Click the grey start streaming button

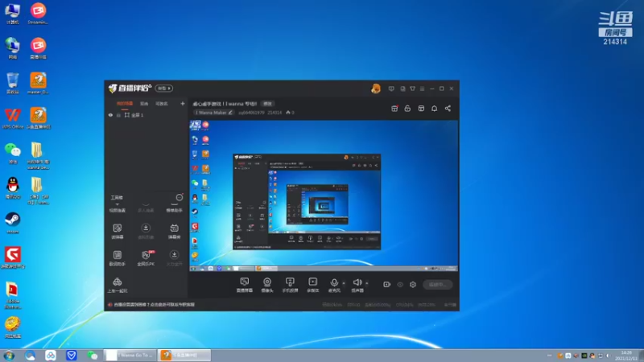437,285
